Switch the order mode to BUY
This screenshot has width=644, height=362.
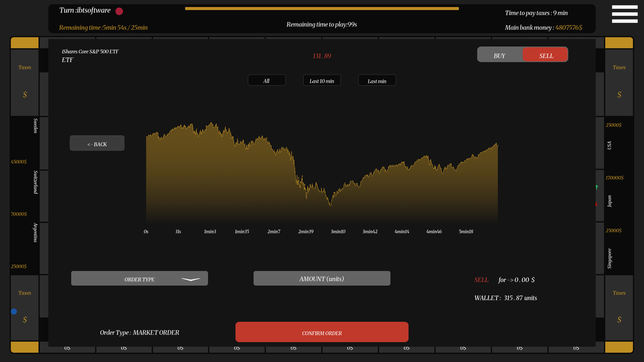[x=499, y=56]
